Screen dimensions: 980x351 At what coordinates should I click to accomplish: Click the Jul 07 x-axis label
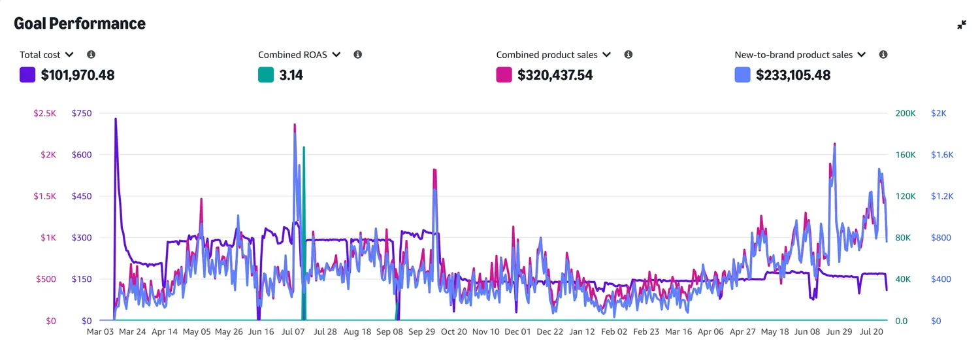coord(293,332)
